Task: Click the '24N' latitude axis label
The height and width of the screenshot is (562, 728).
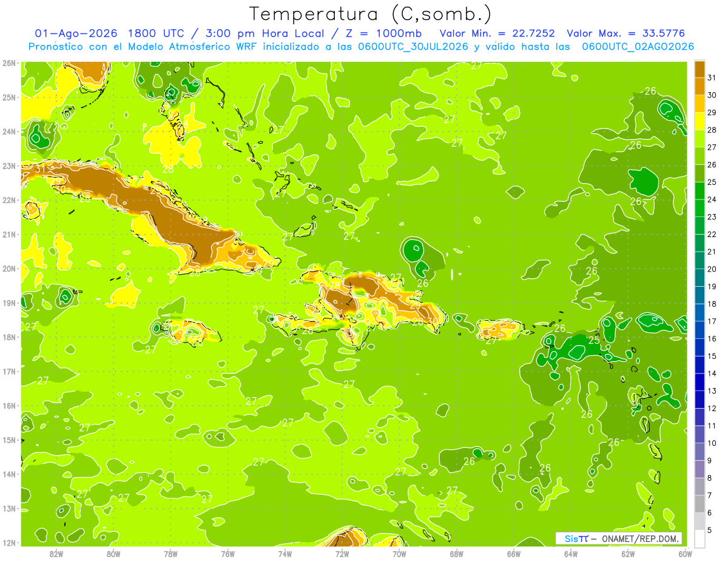Action: [9, 132]
